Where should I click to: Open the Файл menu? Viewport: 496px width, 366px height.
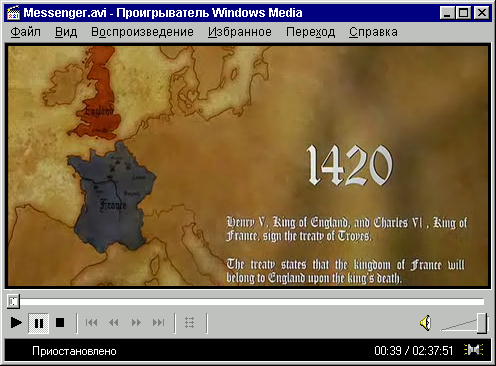point(26,32)
